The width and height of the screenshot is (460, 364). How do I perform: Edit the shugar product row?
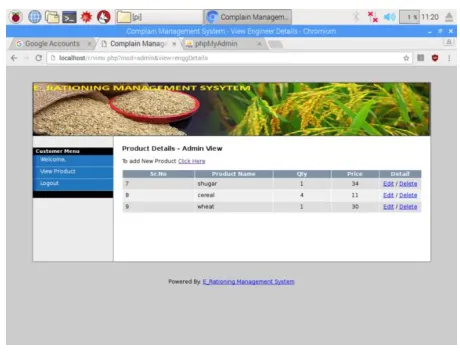388,184
